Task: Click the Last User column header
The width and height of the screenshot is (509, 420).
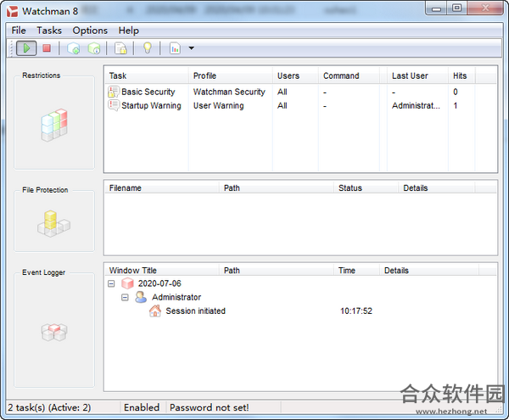Action: coord(417,76)
